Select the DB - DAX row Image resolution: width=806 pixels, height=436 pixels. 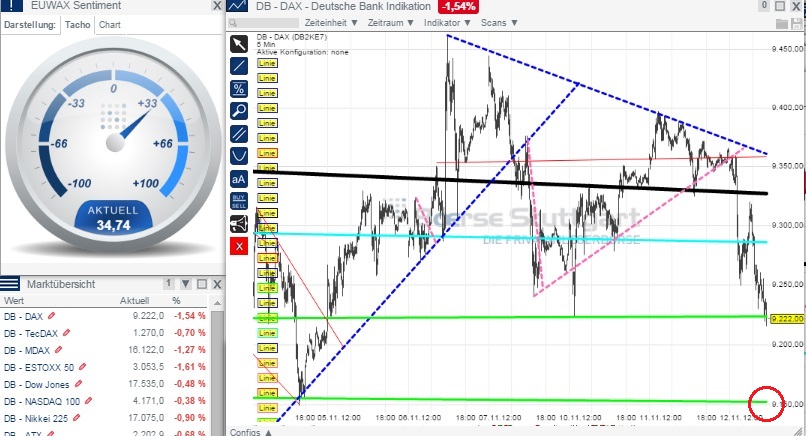tap(105, 316)
